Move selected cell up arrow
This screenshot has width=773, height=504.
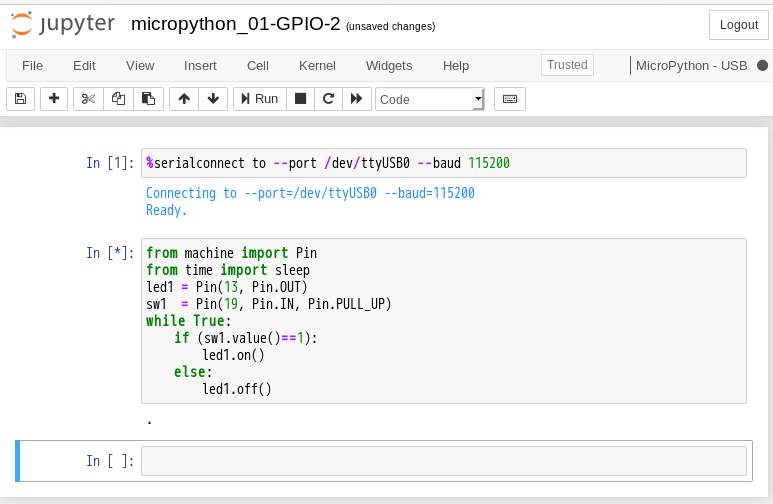[183, 99]
